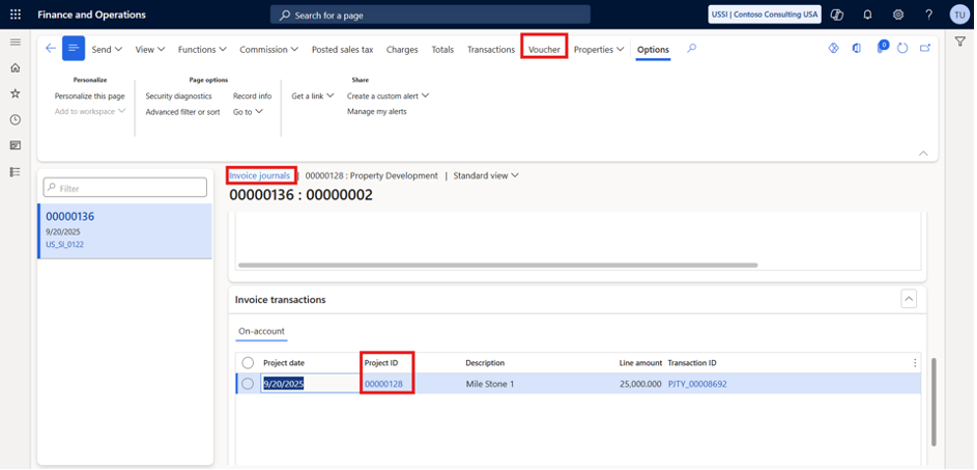This screenshot has height=470, width=977.
Task: Select the On-account tab
Action: click(x=262, y=332)
